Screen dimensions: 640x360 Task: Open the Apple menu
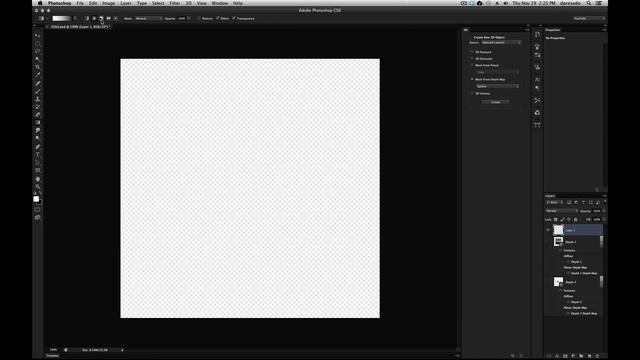click(40, 3)
